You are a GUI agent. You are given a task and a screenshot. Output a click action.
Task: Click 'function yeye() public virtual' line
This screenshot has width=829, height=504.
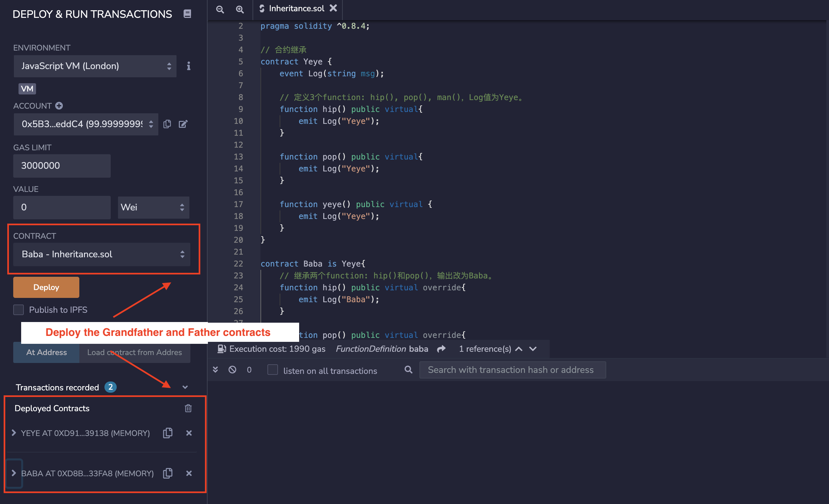356,204
